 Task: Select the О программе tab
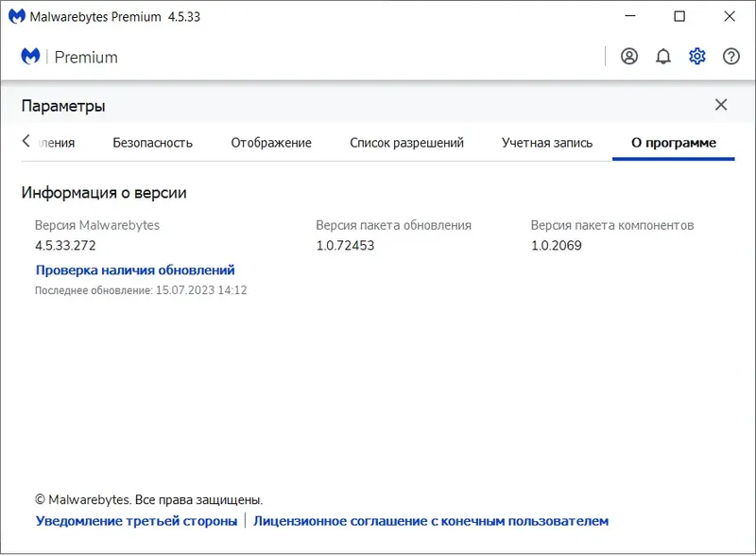pyautogui.click(x=674, y=143)
